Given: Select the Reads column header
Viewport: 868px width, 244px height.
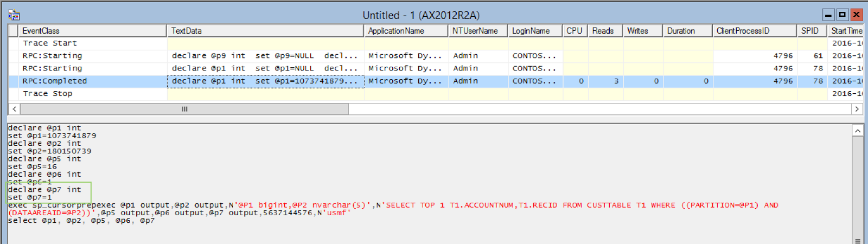Looking at the screenshot, I should click(603, 31).
